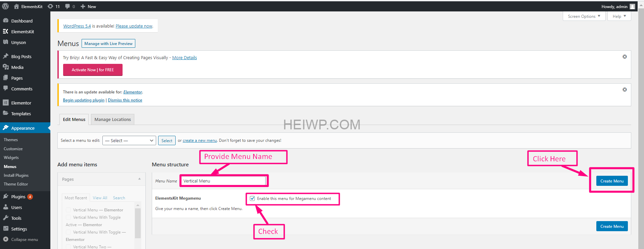Open the Themes submenu item
This screenshot has height=249, width=644.
pyautogui.click(x=11, y=139)
